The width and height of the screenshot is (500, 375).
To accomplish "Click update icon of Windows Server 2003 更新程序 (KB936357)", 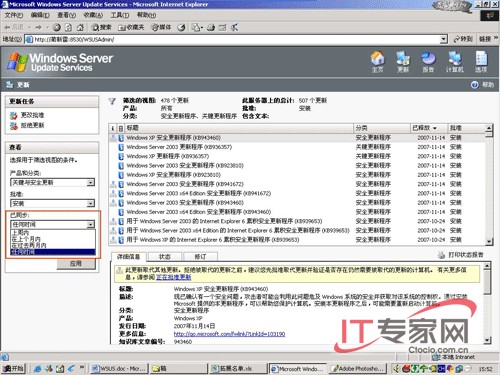I will [121, 147].
